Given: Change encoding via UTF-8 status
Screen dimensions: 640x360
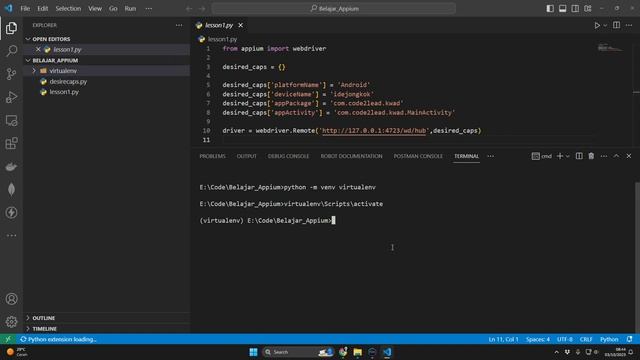Looking at the screenshot, I should point(565,339).
